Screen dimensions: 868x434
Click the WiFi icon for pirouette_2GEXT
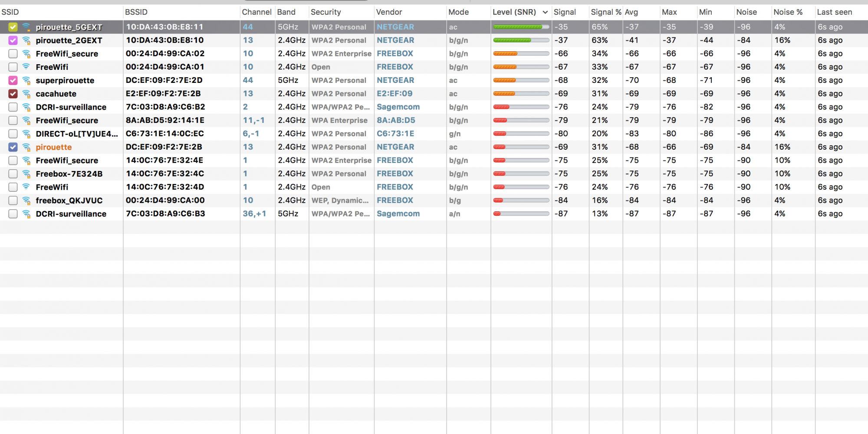[26, 40]
